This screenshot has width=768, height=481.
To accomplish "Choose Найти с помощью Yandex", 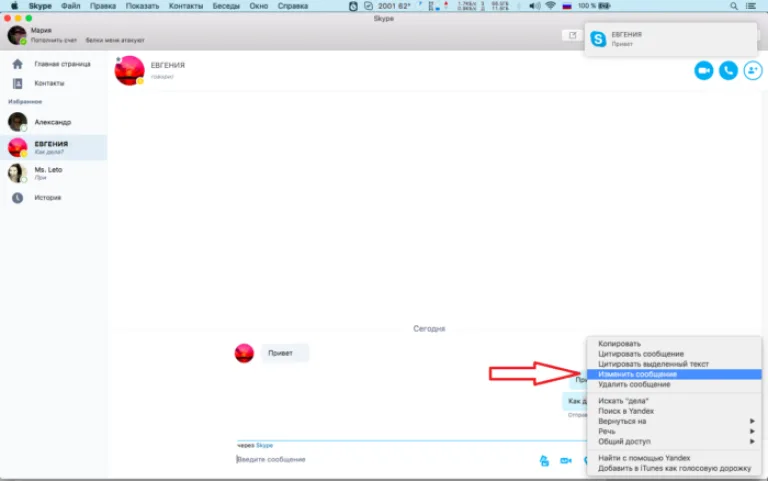I will tap(674, 458).
